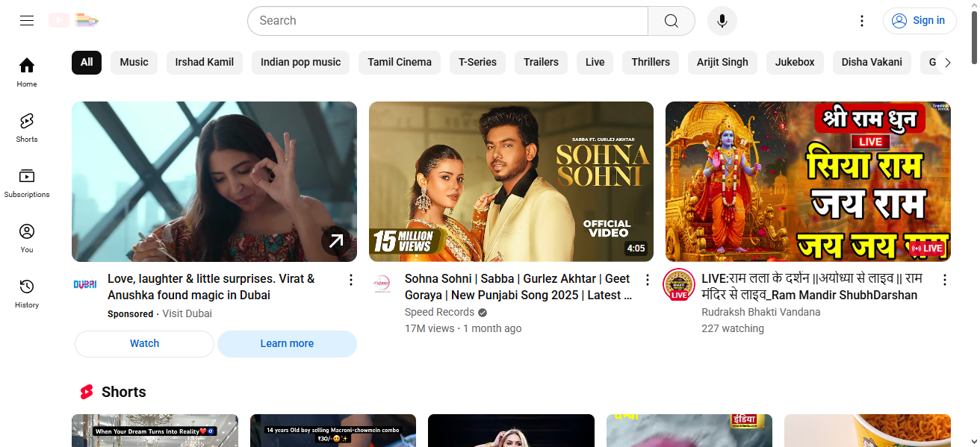Open the three-dot settings menu in header
The width and height of the screenshot is (980, 447).
tap(862, 21)
